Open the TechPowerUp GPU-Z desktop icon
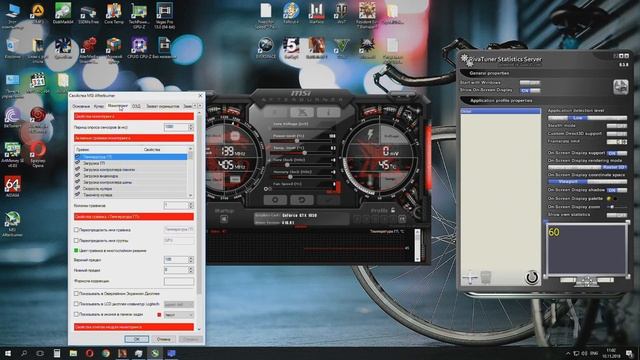This screenshot has width=640, height=360. pos(139,15)
